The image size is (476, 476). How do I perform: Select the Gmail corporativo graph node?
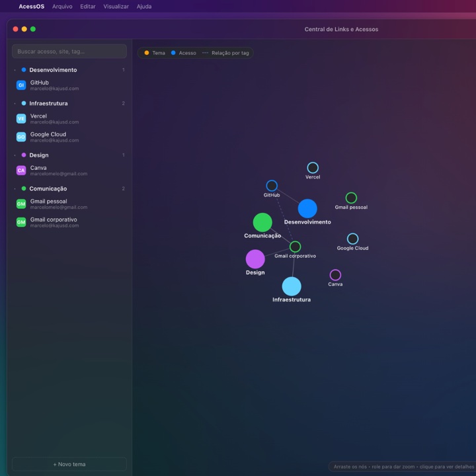295,247
